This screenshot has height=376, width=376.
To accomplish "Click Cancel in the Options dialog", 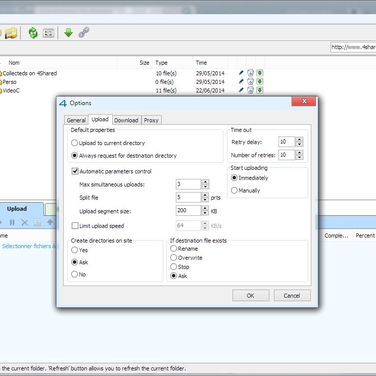I will pos(292,295).
